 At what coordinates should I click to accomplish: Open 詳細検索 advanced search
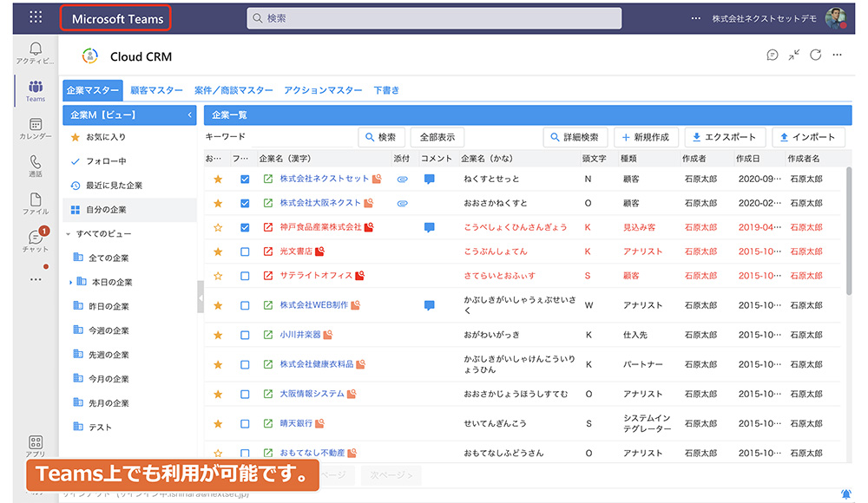click(x=575, y=137)
